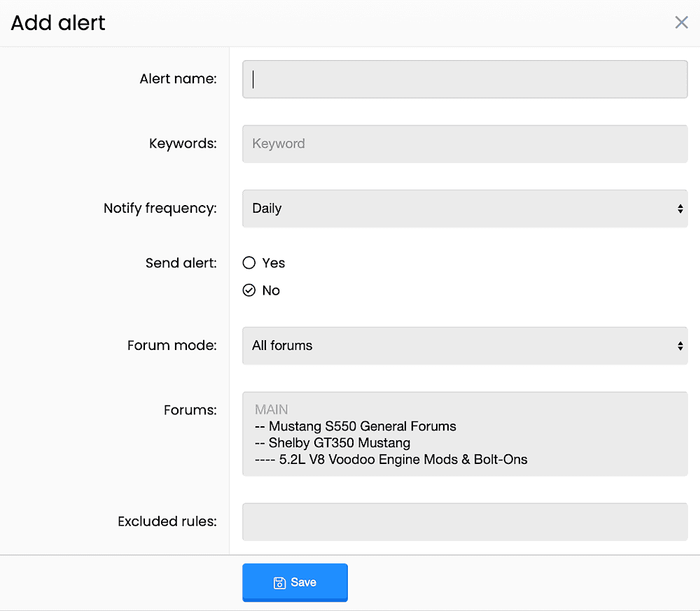Select 5.2L V8 Voodoo Engine Mods & Bolt-Ons
700x611 pixels.
coord(391,459)
